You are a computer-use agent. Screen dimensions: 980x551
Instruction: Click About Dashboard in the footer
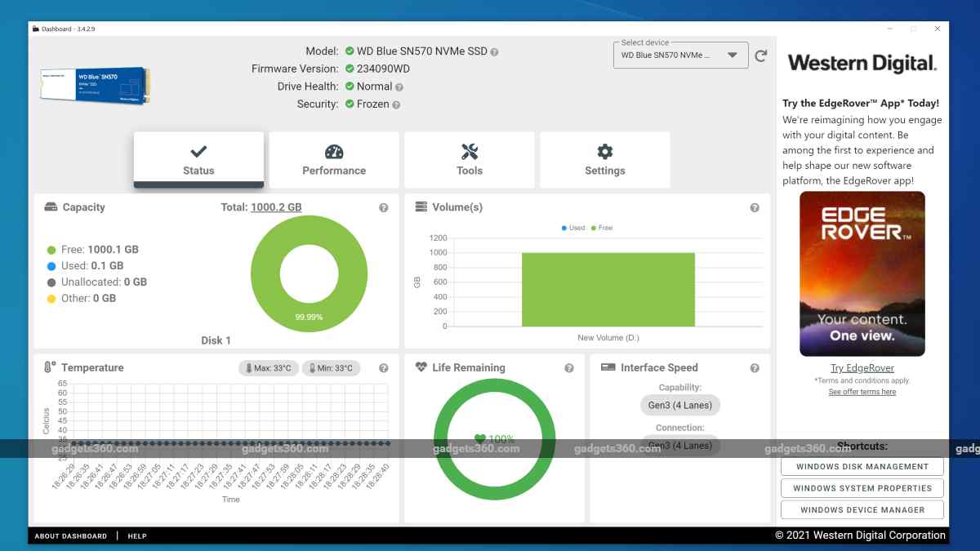[71, 536]
